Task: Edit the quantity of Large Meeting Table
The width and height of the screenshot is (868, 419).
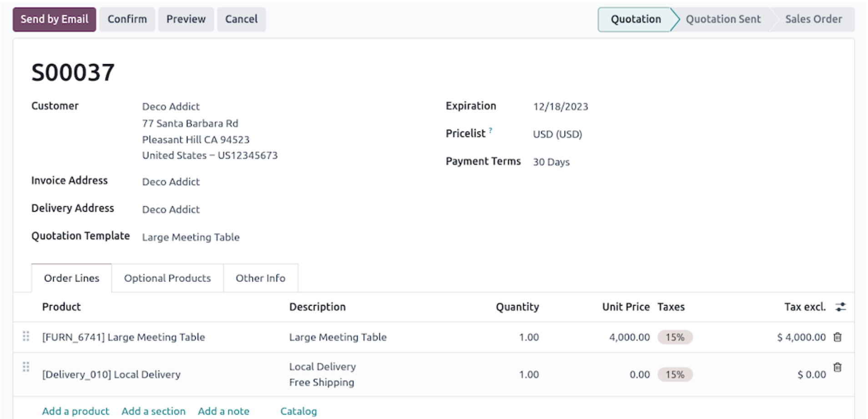Action: point(529,337)
